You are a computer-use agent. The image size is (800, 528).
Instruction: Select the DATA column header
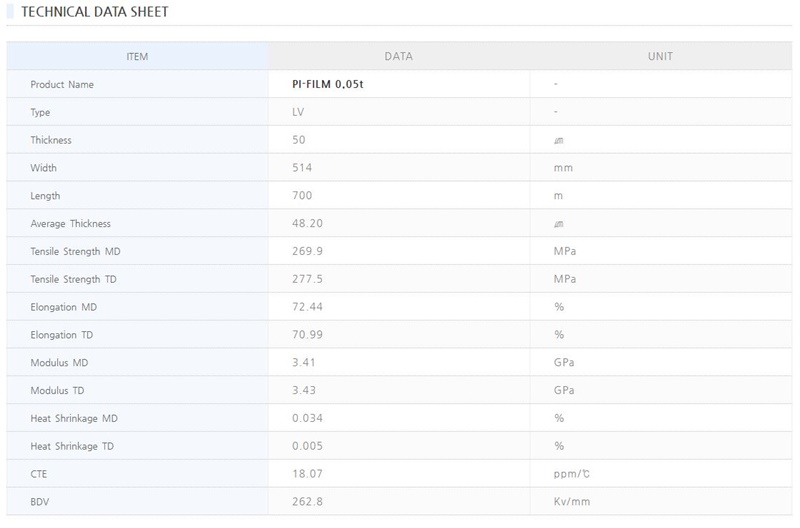tap(398, 57)
